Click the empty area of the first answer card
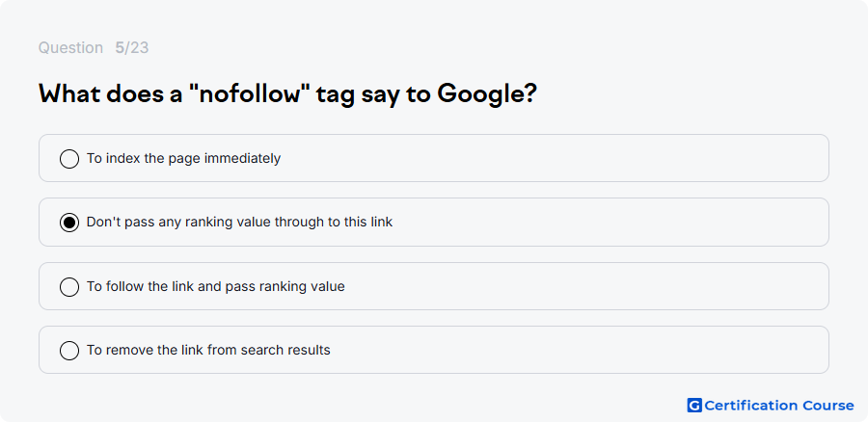Image resolution: width=868 pixels, height=422 pixels. coord(554,158)
